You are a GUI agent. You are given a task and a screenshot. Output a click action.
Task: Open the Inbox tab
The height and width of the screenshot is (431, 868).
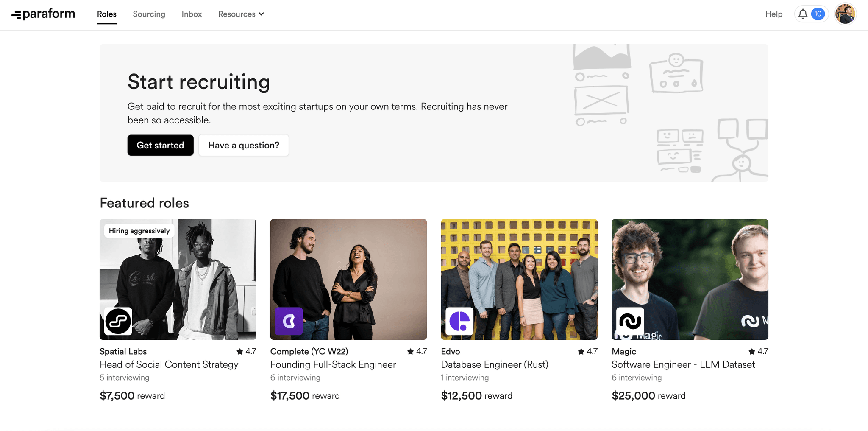[x=192, y=14]
